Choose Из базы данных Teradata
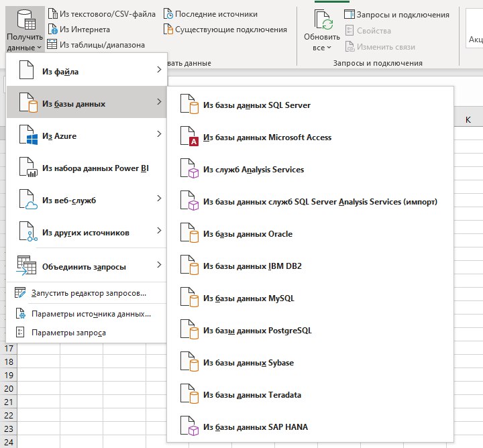This screenshot has width=483, height=448. pyautogui.click(x=311, y=394)
